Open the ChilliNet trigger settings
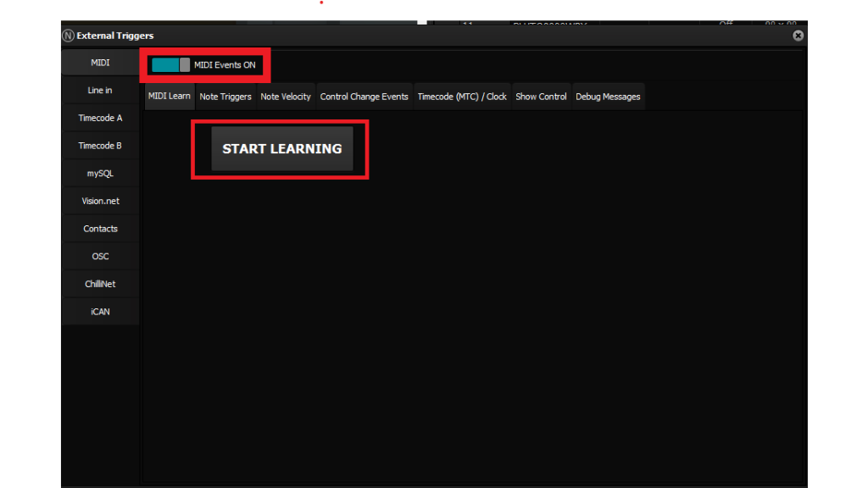This screenshot has height=488, width=868. 100,284
